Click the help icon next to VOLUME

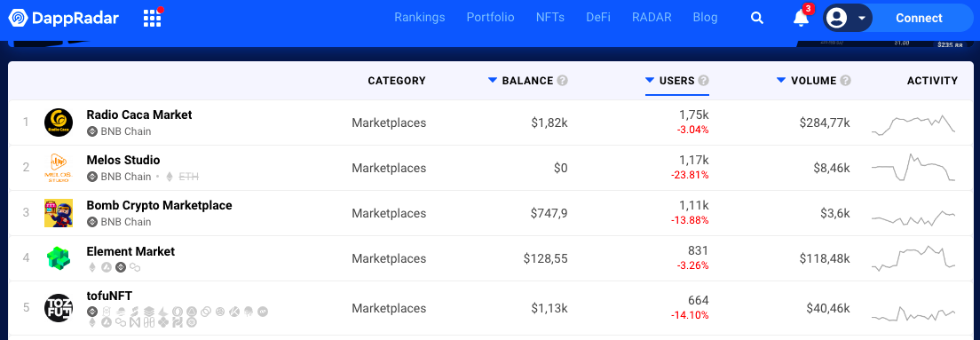[846, 81]
